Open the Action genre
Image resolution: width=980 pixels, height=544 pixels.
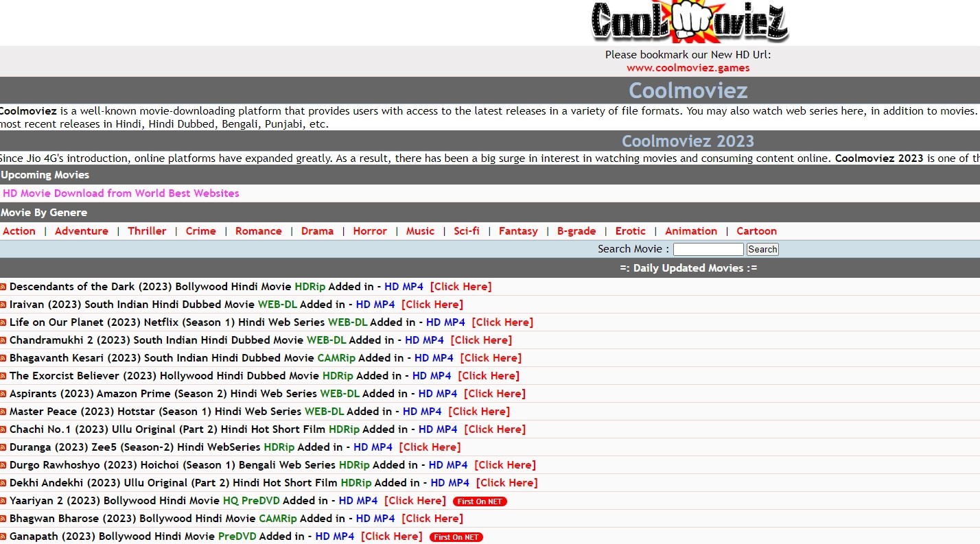[19, 231]
